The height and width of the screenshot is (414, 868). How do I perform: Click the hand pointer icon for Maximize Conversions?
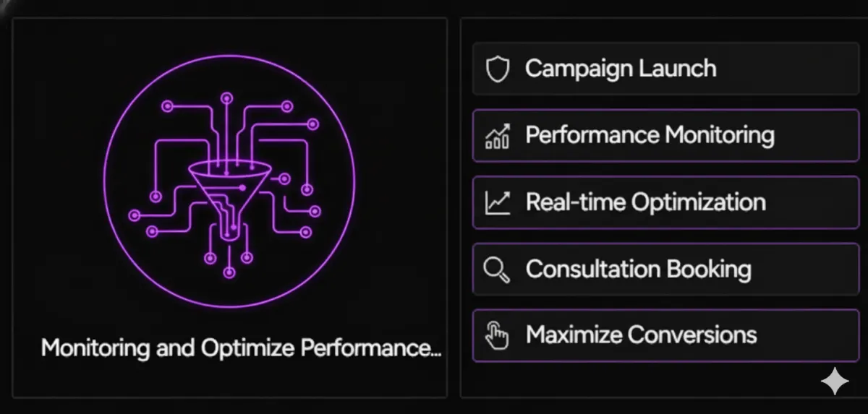[x=497, y=336]
